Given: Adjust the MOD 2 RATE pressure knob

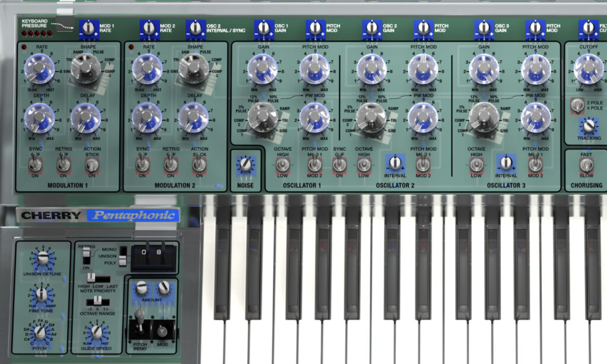Looking at the screenshot, I should tap(149, 29).
